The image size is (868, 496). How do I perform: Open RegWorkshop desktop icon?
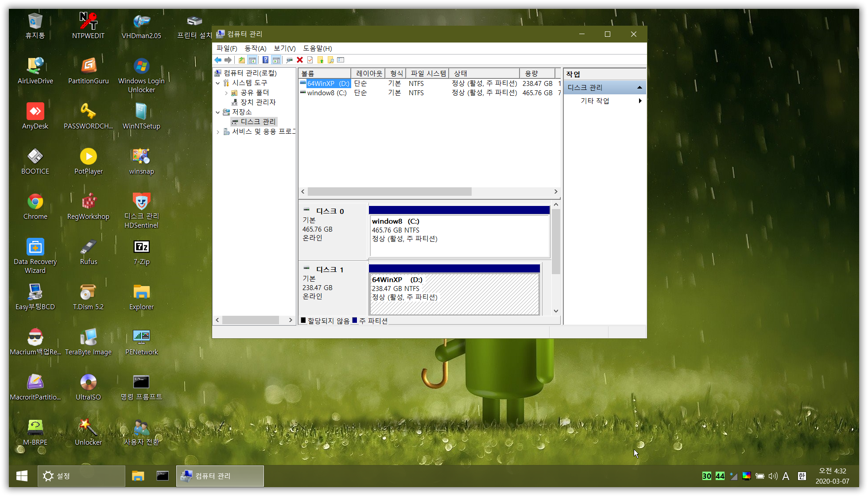coord(88,206)
